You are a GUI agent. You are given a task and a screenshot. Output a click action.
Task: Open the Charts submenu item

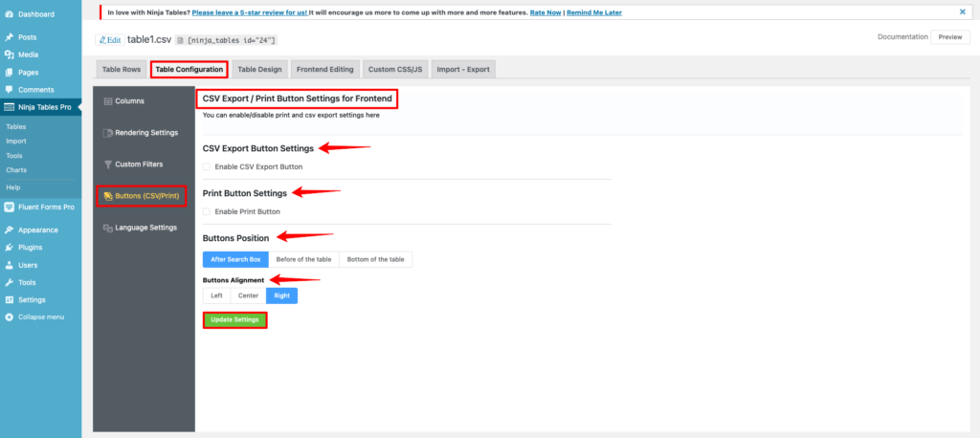coord(16,170)
